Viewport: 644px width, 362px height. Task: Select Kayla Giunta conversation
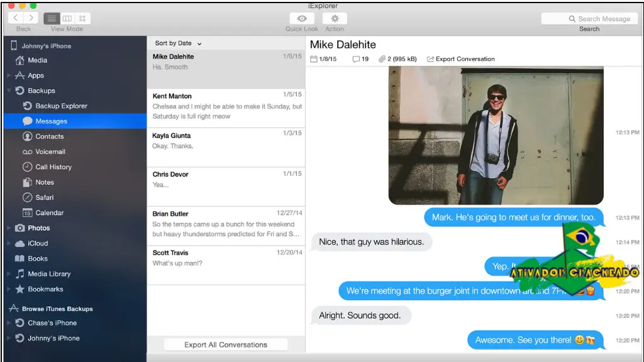click(x=226, y=148)
